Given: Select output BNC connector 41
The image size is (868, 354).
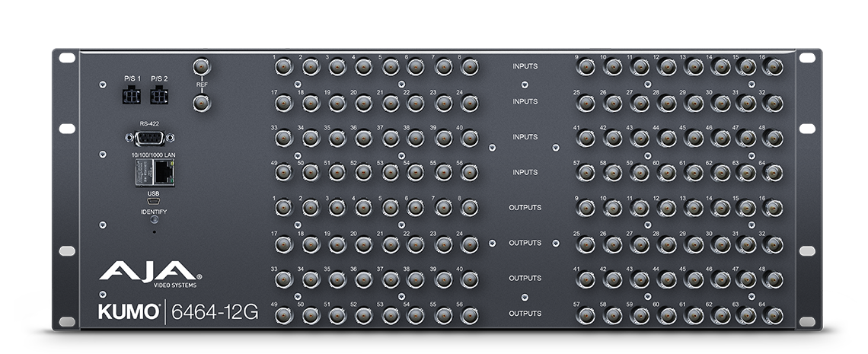Looking at the screenshot, I should click(586, 280).
